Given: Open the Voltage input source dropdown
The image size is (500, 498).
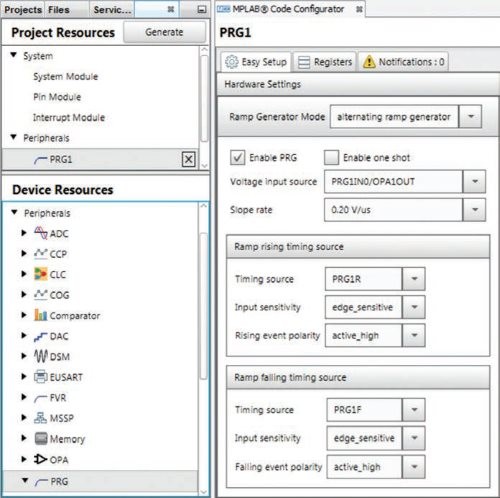Looking at the screenshot, I should [x=474, y=182].
